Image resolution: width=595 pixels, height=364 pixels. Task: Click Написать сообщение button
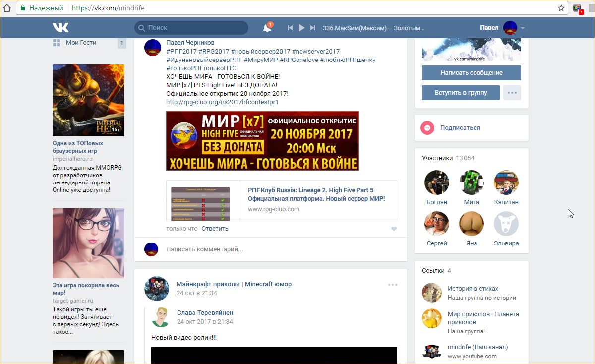pyautogui.click(x=472, y=73)
